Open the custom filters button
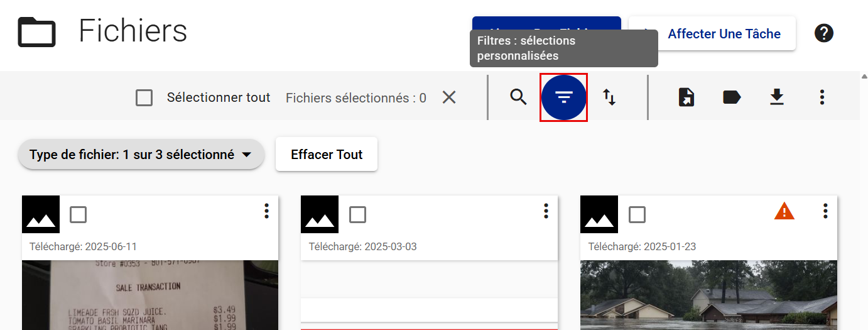Viewport: 868px width, 330px height. click(563, 97)
